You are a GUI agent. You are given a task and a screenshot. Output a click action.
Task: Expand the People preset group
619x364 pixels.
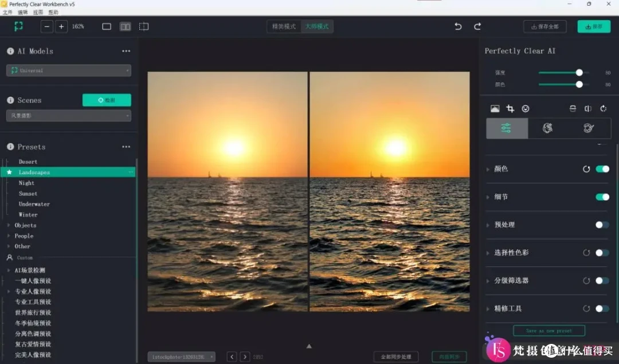tap(9, 236)
